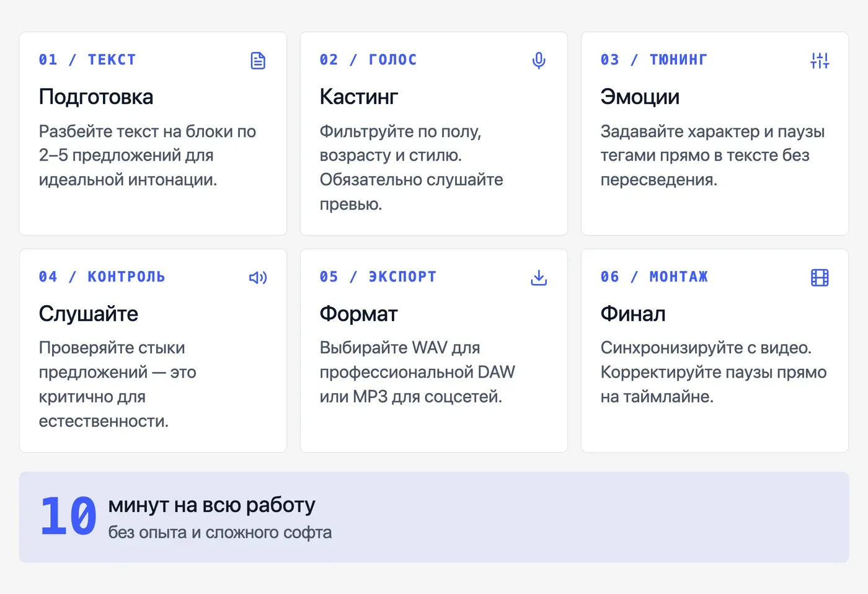This screenshot has width=868, height=594.
Task: Click the heading "Финал"
Action: 633,314
